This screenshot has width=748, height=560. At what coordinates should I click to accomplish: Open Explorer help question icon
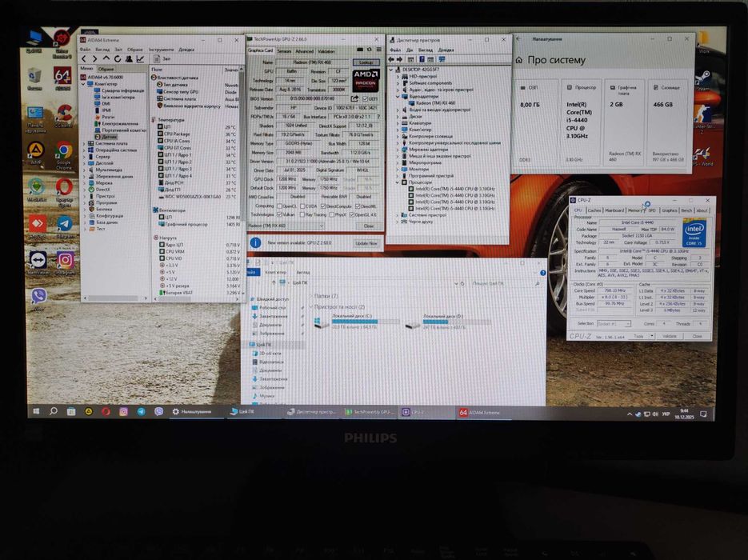click(x=543, y=273)
